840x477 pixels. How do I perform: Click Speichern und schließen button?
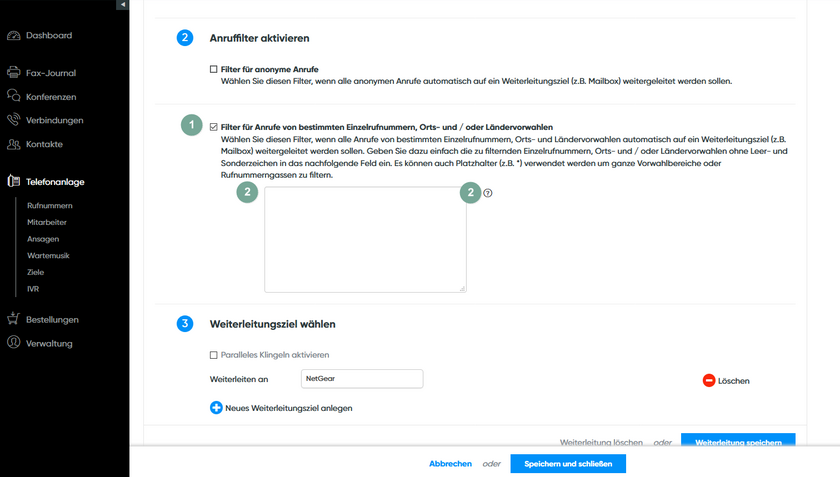567,464
